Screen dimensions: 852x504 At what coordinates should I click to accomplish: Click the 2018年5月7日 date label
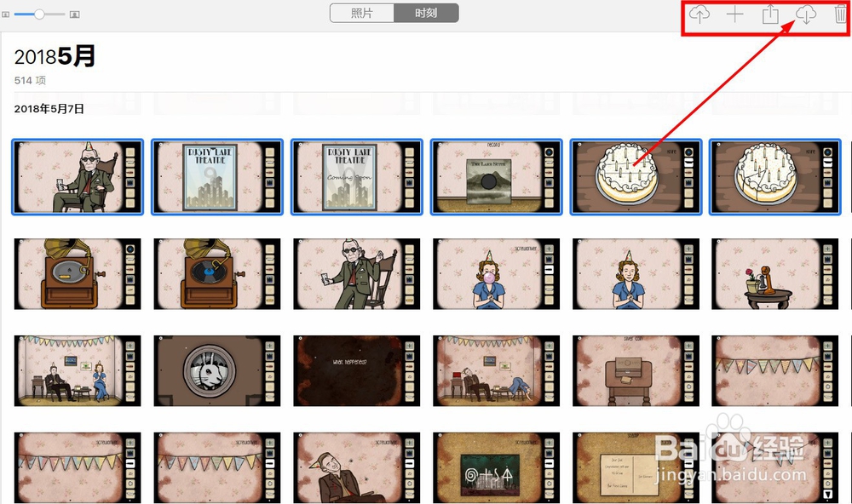49,109
